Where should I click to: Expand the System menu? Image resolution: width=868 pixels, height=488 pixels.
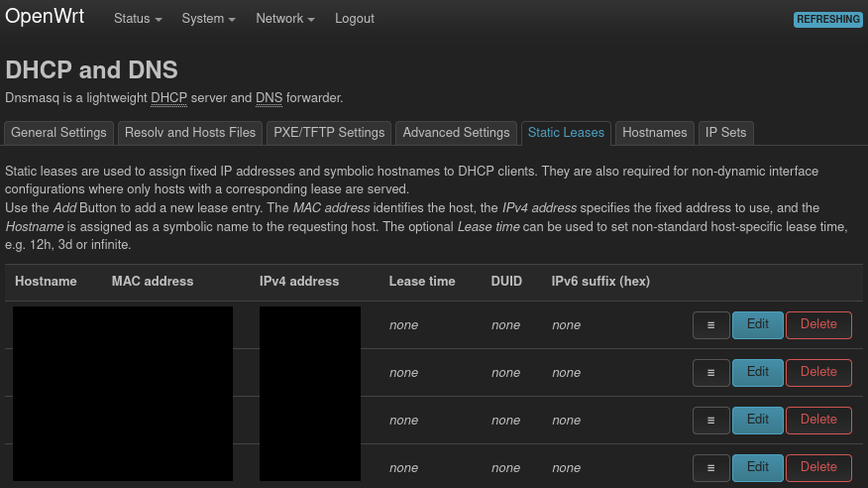pos(209,19)
